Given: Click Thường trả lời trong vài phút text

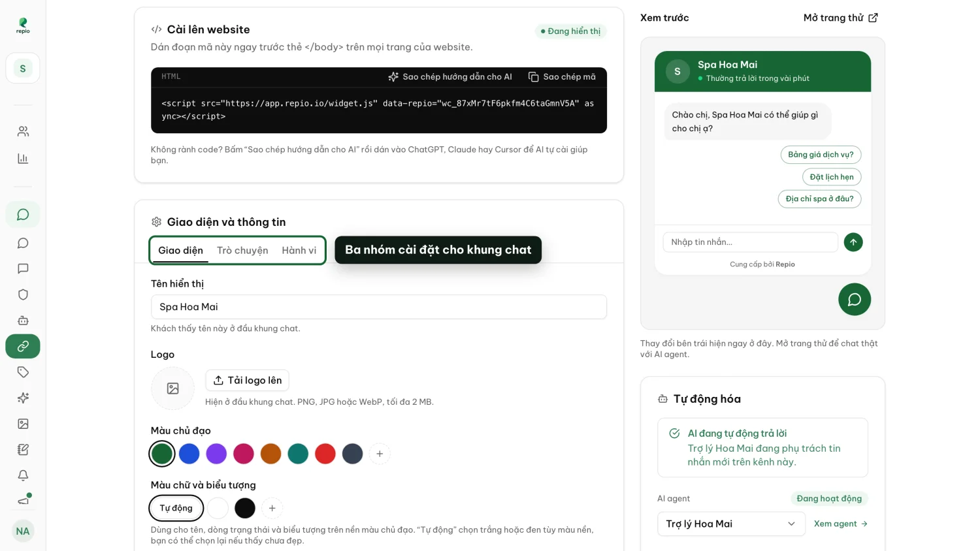Looking at the screenshot, I should pos(758,78).
